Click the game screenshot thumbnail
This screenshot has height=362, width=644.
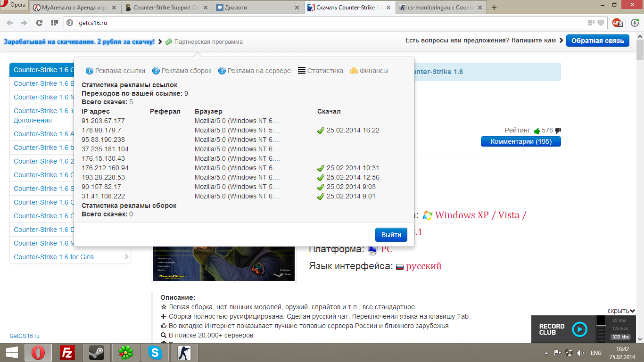pos(224,264)
